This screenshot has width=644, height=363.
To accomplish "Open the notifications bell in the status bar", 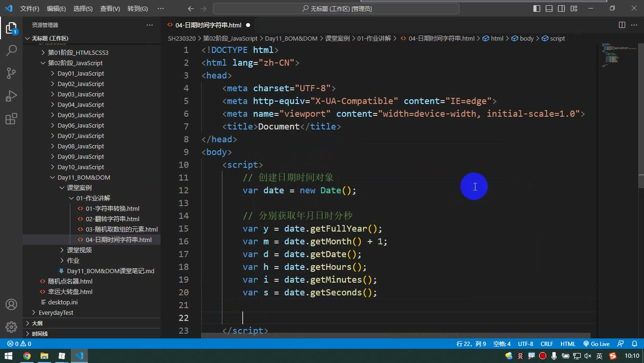I will (x=635, y=344).
